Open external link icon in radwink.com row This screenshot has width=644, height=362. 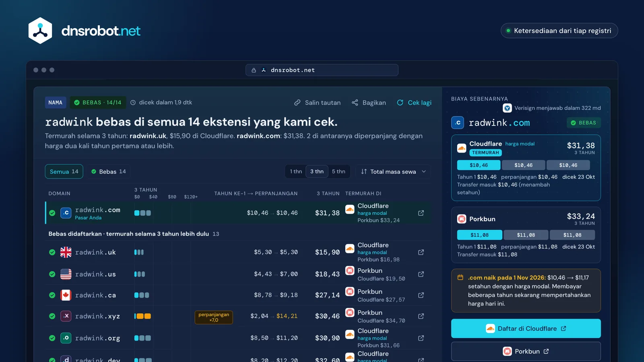(x=421, y=213)
